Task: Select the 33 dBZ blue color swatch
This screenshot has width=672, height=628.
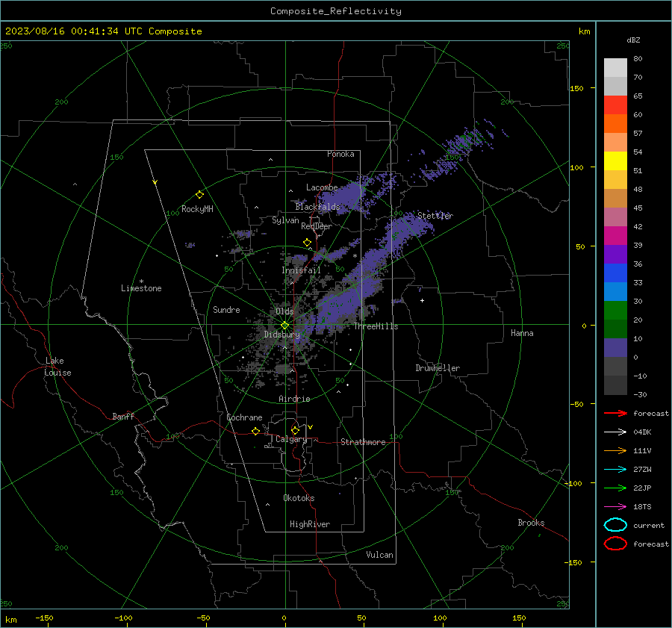Action: pyautogui.click(x=615, y=273)
